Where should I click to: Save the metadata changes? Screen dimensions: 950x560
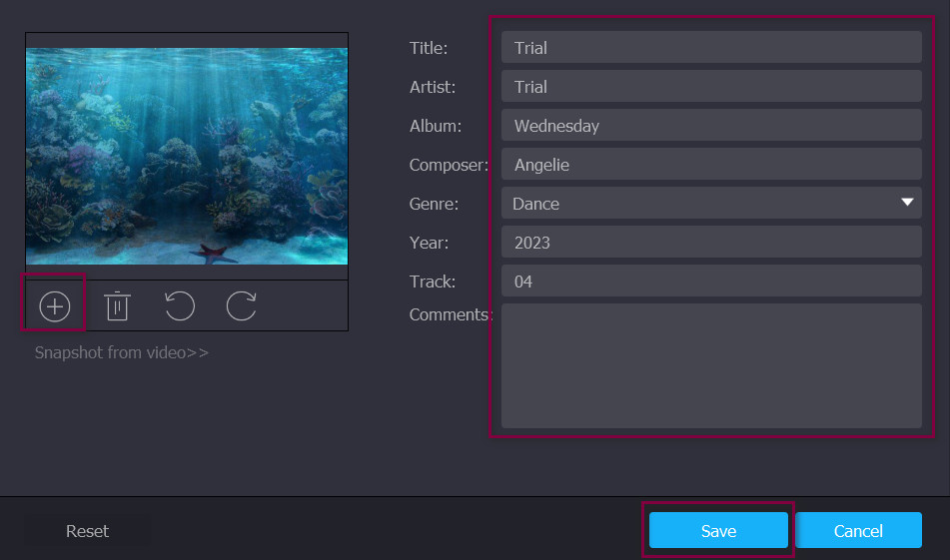[718, 531]
